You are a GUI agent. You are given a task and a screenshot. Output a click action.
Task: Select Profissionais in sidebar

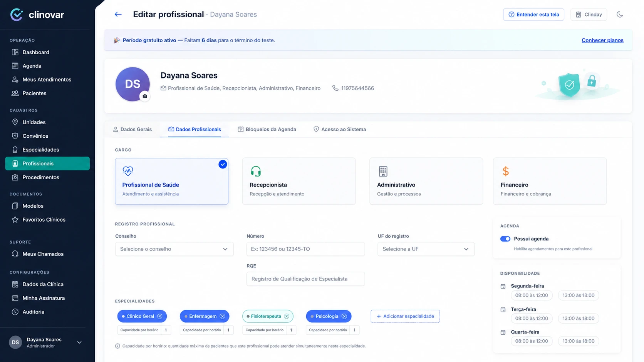[47, 163]
